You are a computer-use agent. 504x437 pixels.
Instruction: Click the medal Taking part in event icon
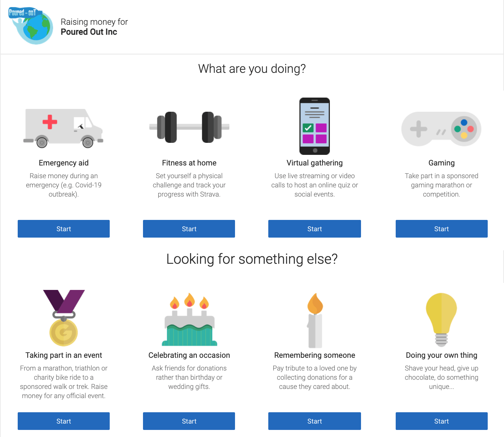pos(64,318)
